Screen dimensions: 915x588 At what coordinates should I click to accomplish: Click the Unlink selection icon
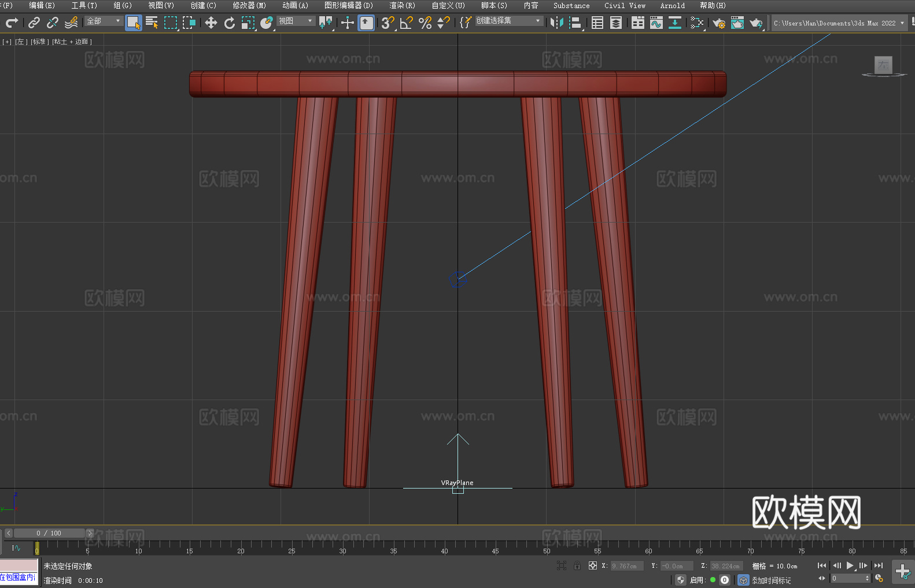(x=53, y=23)
